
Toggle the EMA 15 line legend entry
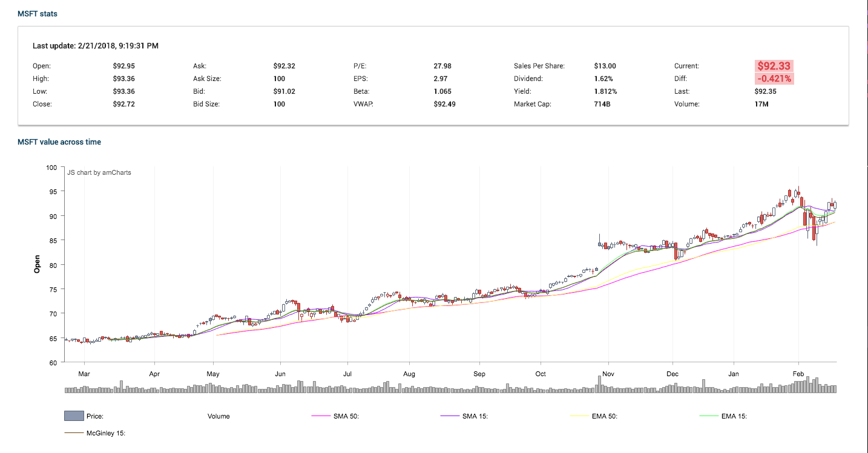tap(723, 416)
